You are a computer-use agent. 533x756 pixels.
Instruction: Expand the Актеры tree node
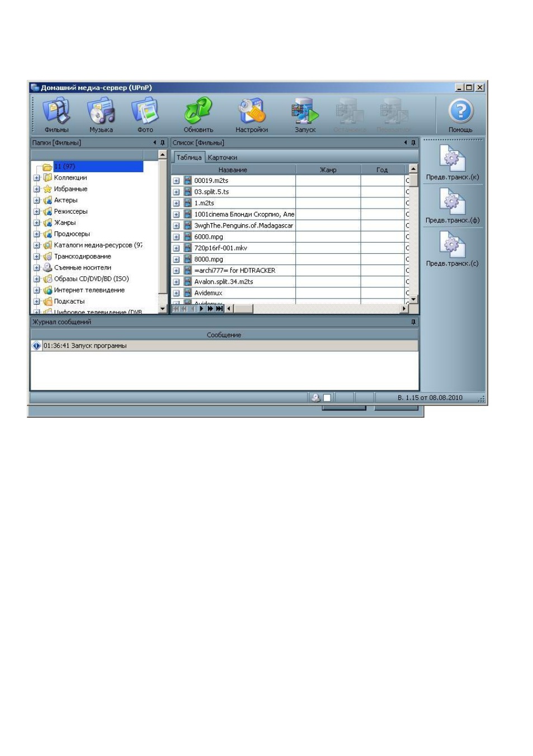click(37, 200)
